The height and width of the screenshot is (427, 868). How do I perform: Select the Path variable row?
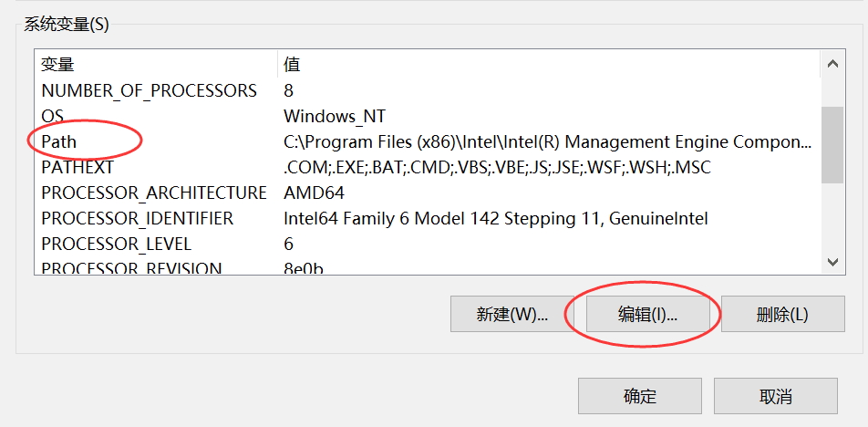tap(59, 142)
